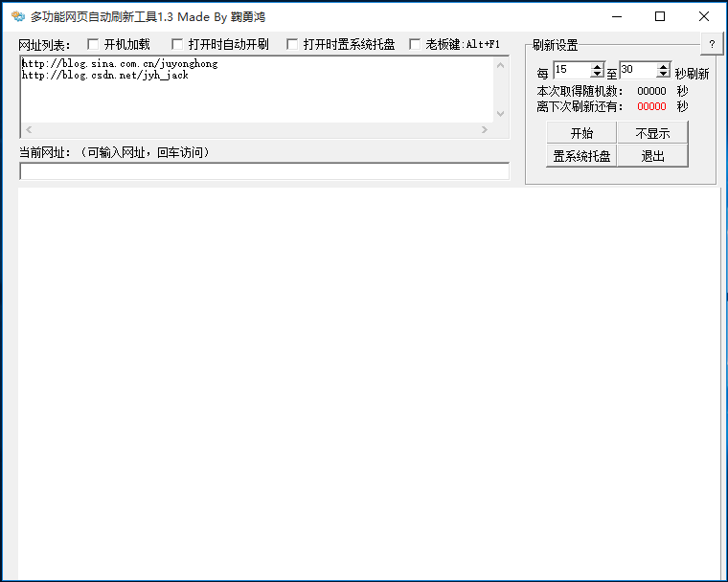This screenshot has width=728, height=582.
Task: Click the red 00000 countdown value
Action: tap(651, 106)
